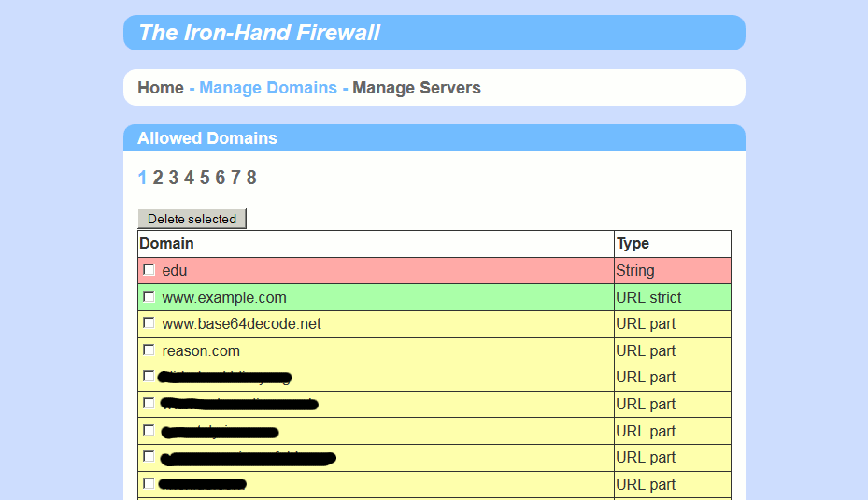The image size is (868, 500).
Task: Click the Type column header
Action: click(x=633, y=243)
